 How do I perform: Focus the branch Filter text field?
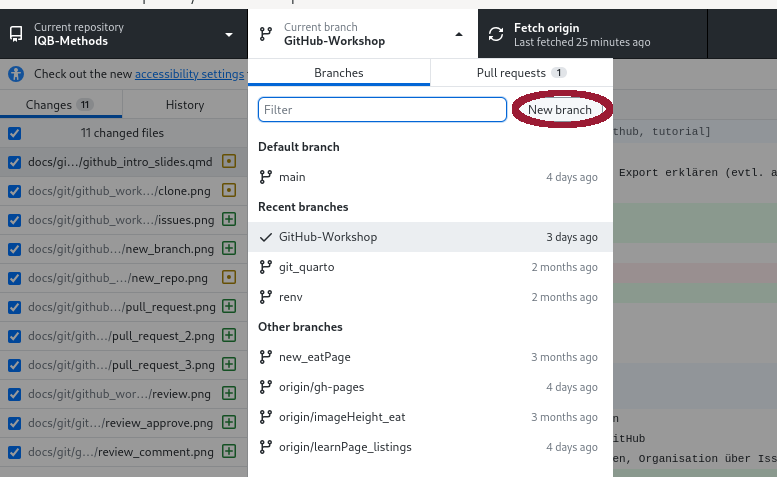click(x=382, y=109)
